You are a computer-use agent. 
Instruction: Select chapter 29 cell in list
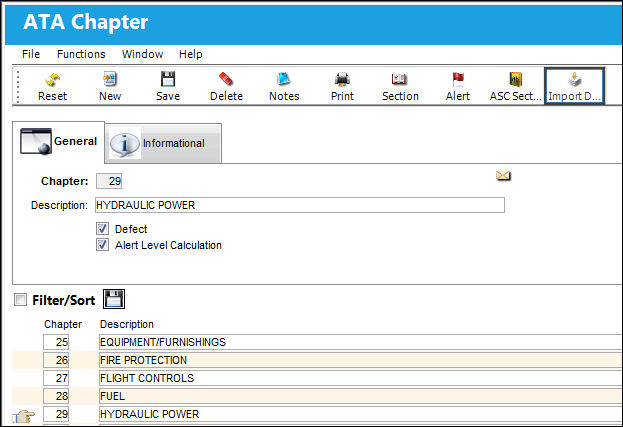coord(56,414)
